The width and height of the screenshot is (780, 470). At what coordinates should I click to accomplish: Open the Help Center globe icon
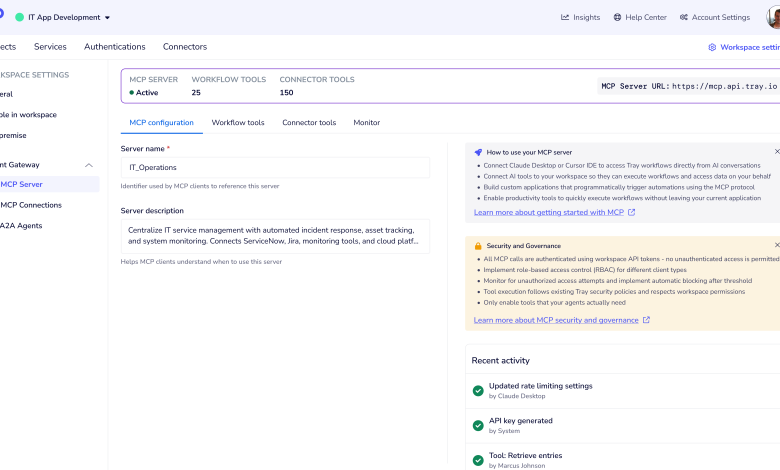pos(617,17)
